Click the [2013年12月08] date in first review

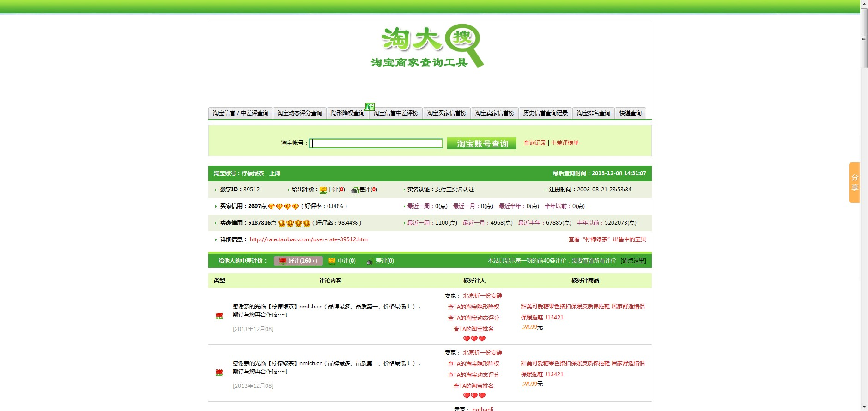click(x=253, y=329)
